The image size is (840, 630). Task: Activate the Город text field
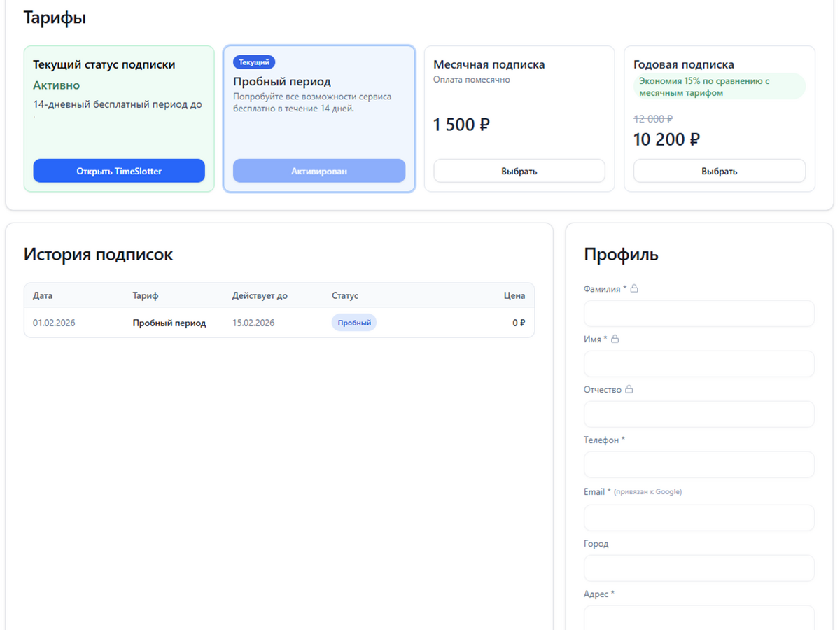(699, 568)
